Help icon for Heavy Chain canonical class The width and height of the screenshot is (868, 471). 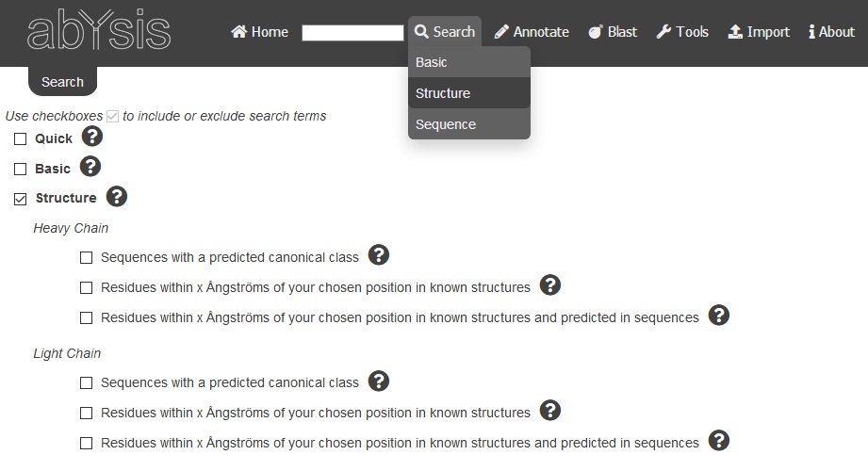point(379,255)
